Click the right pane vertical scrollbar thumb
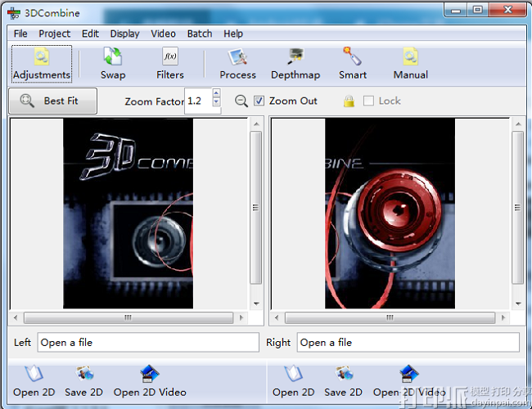Image resolution: width=532 pixels, height=409 pixels. 518,208
